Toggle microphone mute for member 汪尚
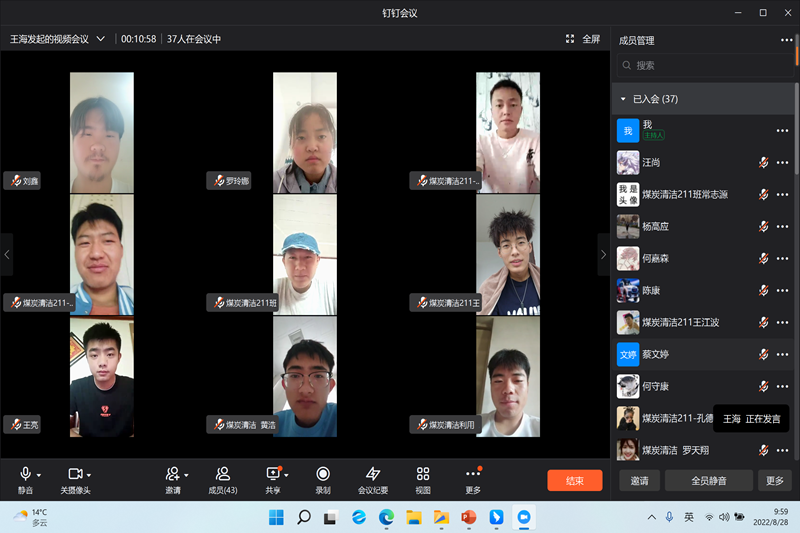The height and width of the screenshot is (533, 800). pyautogui.click(x=763, y=163)
